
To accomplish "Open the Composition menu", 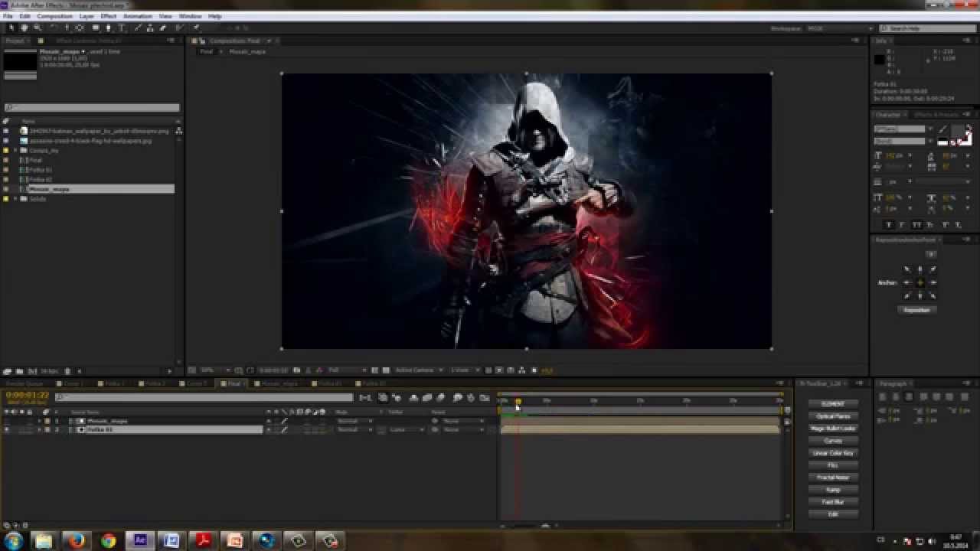I will (55, 16).
